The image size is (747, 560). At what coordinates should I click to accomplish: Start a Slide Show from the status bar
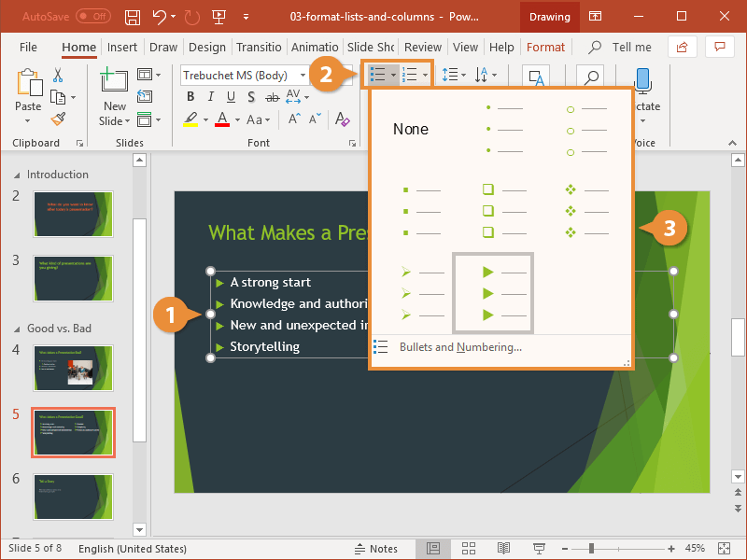coord(540,549)
